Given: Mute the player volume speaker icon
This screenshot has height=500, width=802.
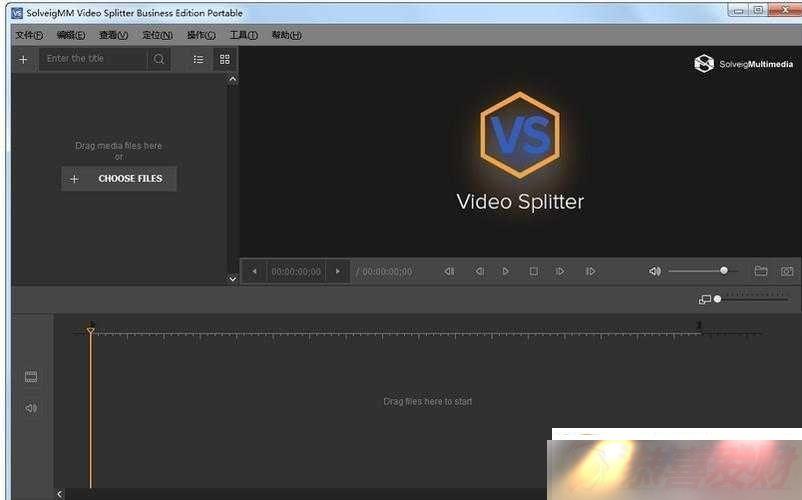Looking at the screenshot, I should [x=655, y=271].
